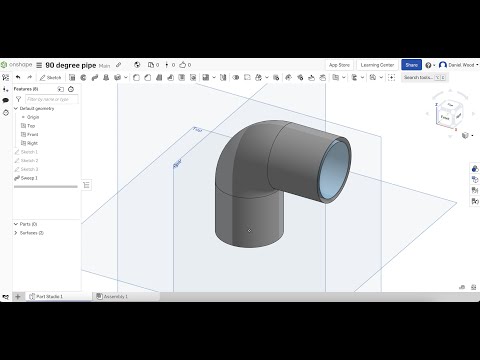Select the Right plane in the tree

[x=32, y=143]
